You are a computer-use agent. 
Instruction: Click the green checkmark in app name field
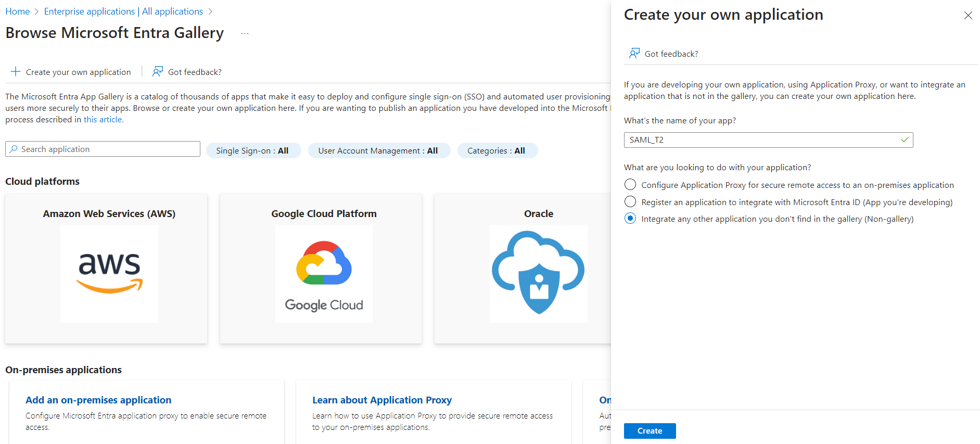pos(905,139)
